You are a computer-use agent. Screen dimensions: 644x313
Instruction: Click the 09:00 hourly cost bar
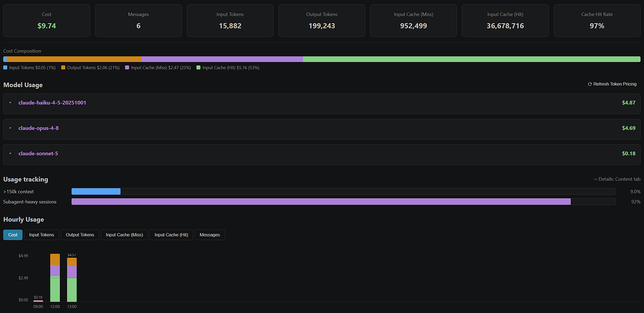[x=38, y=301]
